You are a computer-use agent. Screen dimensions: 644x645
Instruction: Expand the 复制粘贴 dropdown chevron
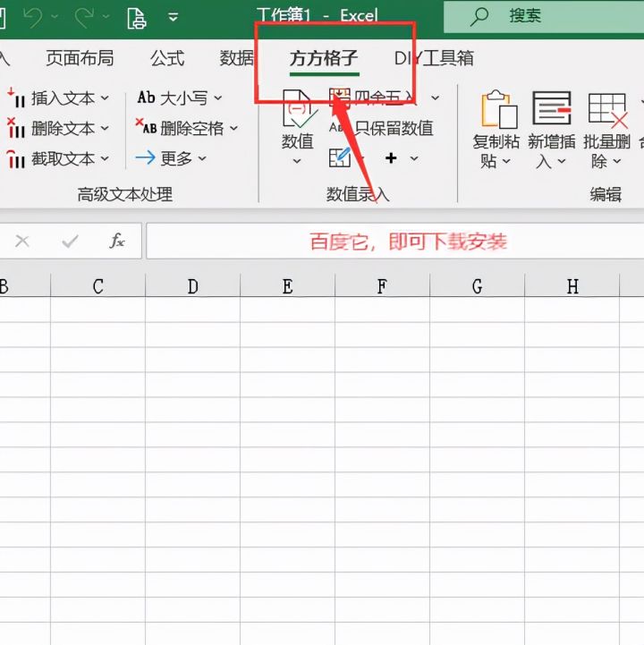pyautogui.click(x=506, y=161)
